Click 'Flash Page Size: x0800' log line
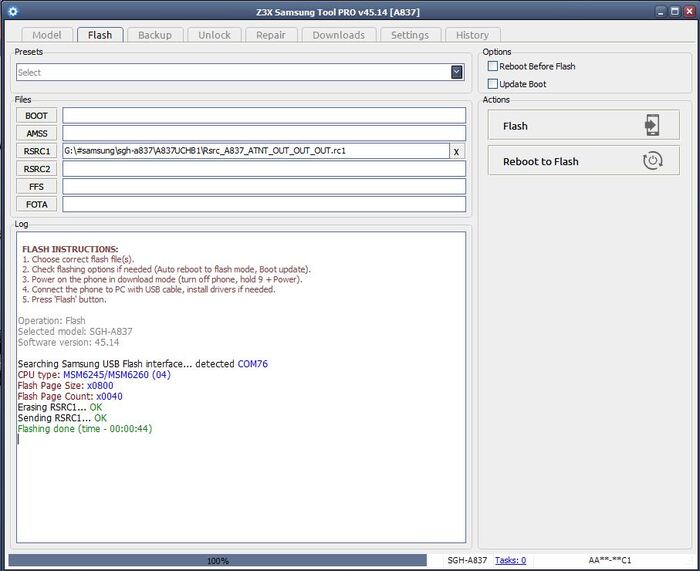Screen dimensions: 700x571 (65, 385)
